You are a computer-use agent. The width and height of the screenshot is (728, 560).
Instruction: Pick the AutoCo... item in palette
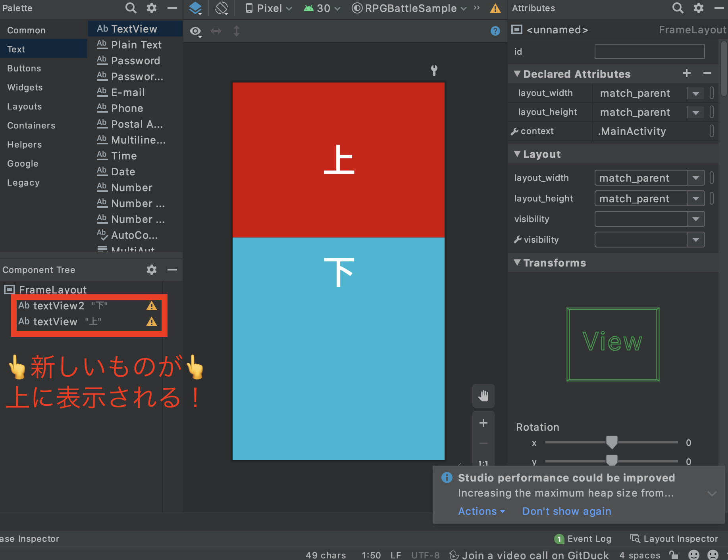pos(135,235)
